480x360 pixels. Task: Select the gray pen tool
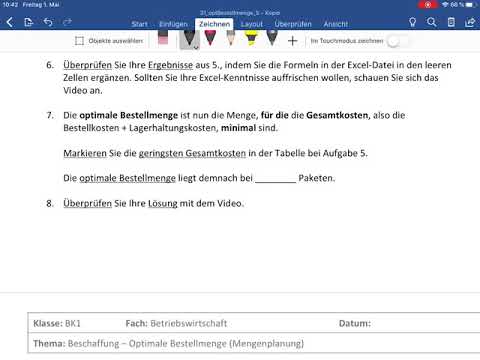pos(272,37)
